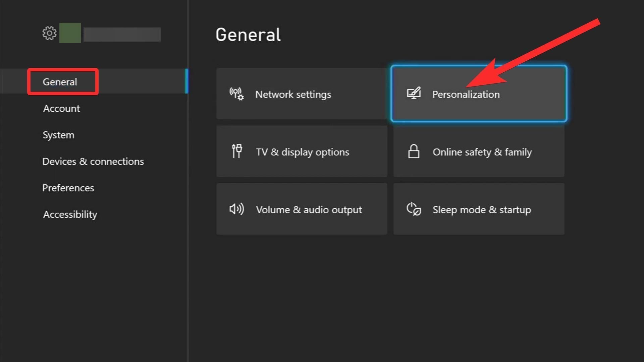Screen dimensions: 644x362
Task: Select the TV & display options sliders icon
Action: [236, 152]
